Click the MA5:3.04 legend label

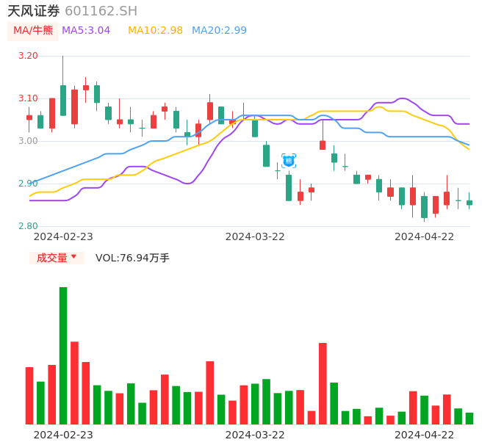coord(86,31)
